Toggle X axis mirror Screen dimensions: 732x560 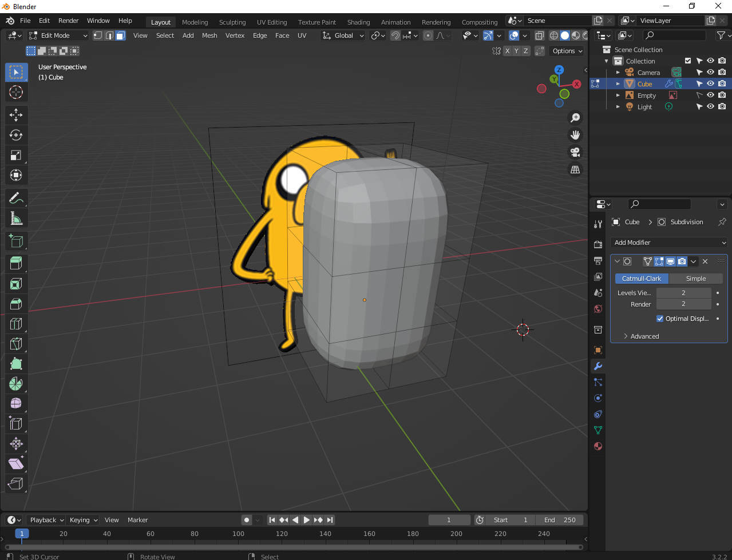click(x=507, y=51)
